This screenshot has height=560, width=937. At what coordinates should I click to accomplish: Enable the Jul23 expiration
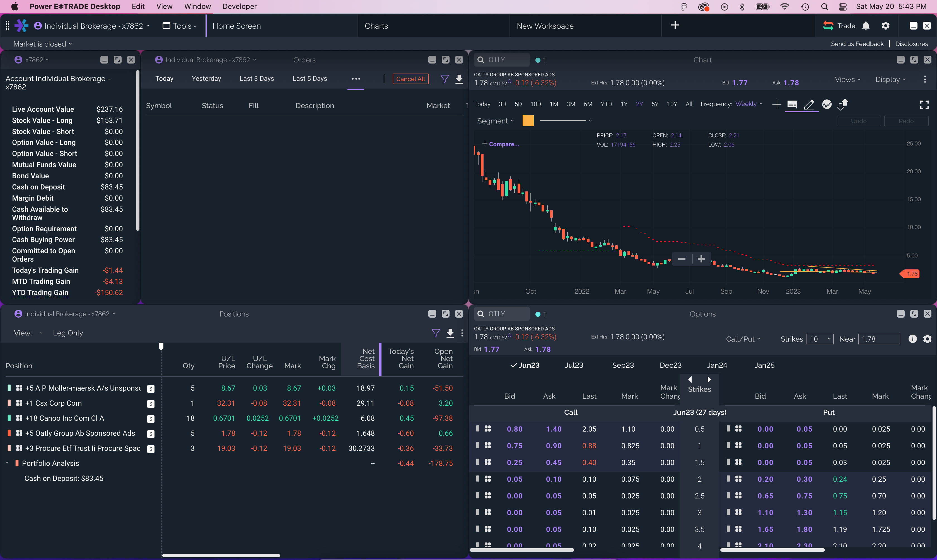(574, 365)
